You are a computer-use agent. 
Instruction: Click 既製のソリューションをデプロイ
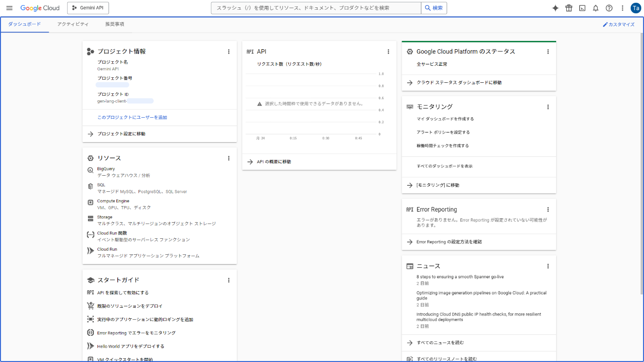(x=130, y=306)
